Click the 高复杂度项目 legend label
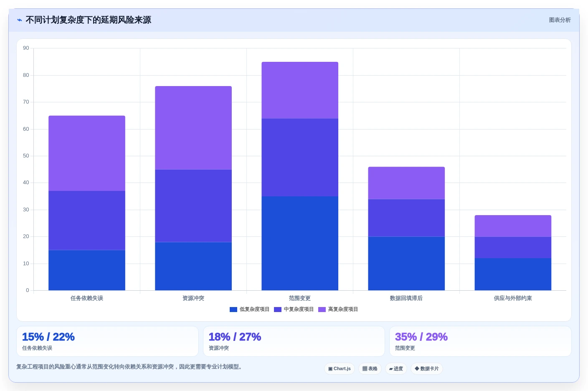The height and width of the screenshot is (391, 588). click(343, 310)
